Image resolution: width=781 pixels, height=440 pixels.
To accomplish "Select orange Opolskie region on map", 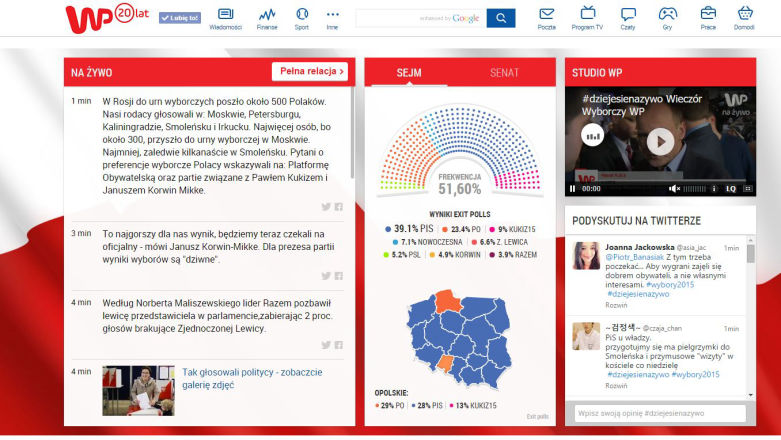I will [445, 363].
